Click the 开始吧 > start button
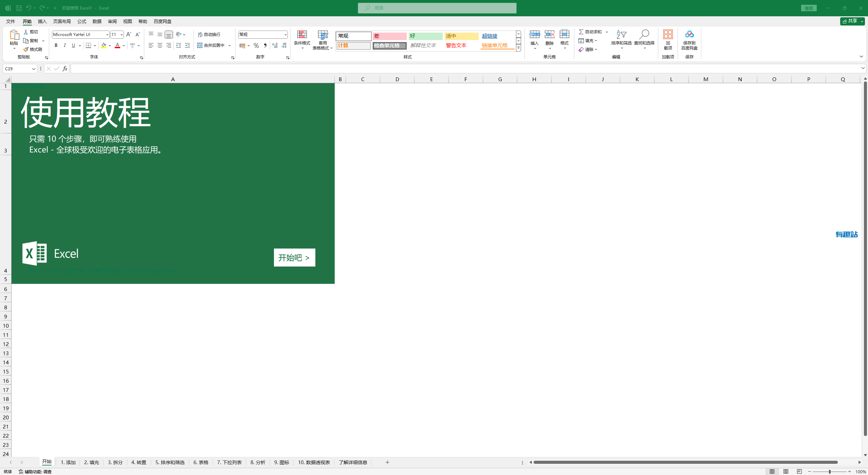 (x=294, y=258)
